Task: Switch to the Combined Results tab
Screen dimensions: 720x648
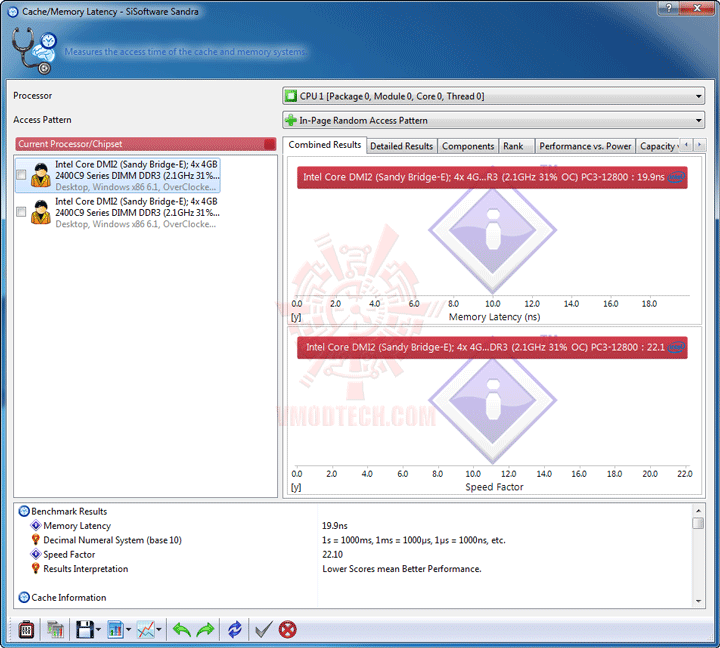Action: coord(325,145)
